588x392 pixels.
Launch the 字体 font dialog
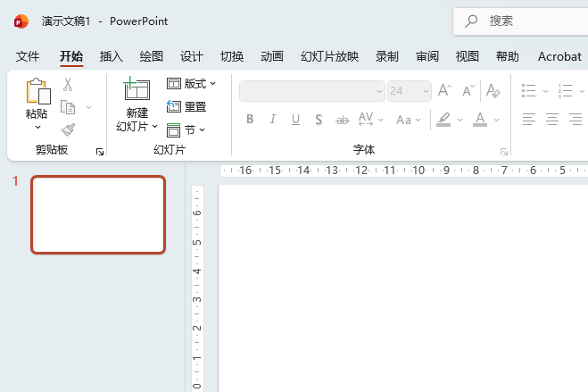pos(504,152)
